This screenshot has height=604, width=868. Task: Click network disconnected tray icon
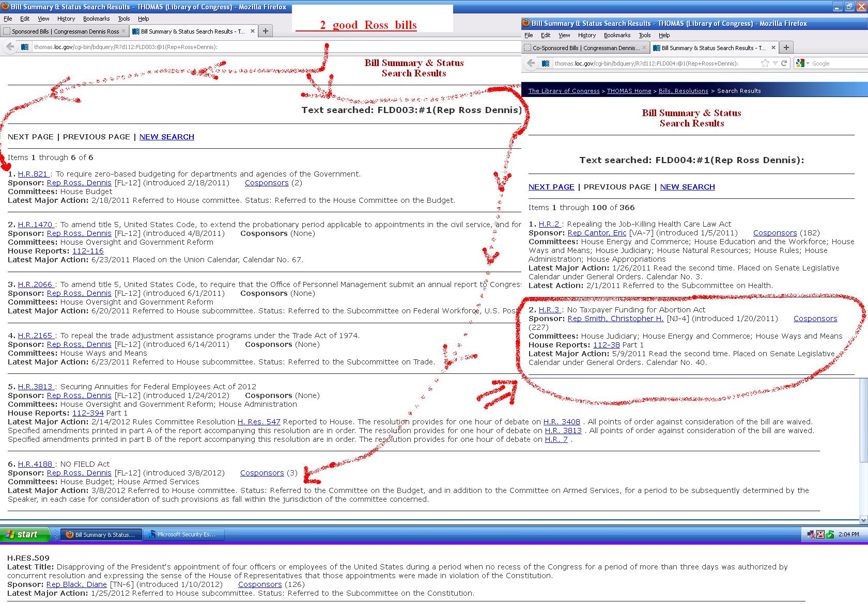[x=811, y=534]
